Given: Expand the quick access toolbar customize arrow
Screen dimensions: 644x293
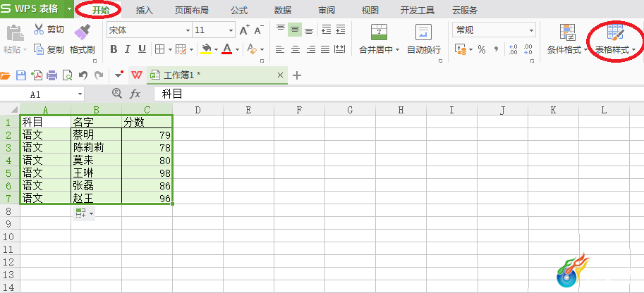Looking at the screenshot, I should pos(119,75).
